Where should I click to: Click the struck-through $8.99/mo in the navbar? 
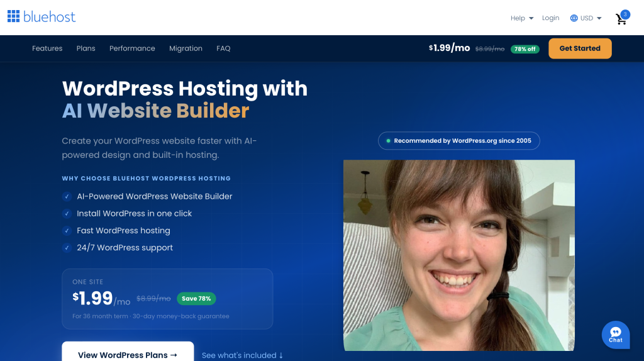489,49
